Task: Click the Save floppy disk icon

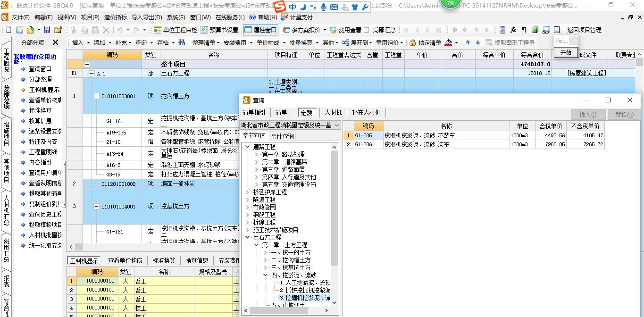Action: point(47,30)
